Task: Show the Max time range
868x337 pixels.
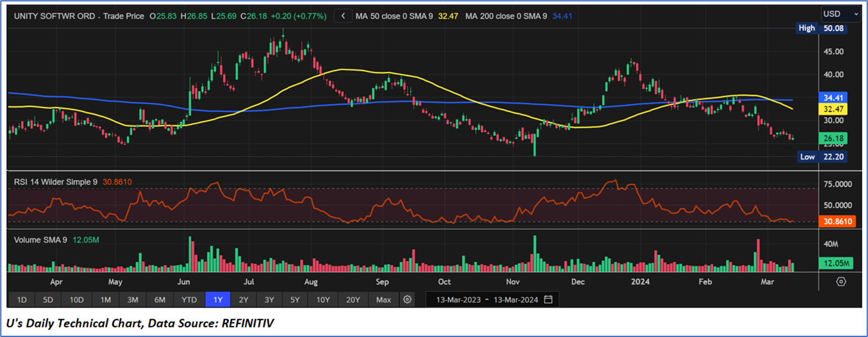Action: click(383, 299)
